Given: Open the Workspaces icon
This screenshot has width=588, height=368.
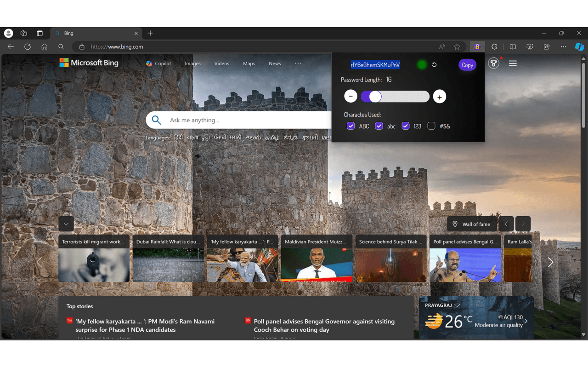Looking at the screenshot, I should pyautogui.click(x=24, y=33).
